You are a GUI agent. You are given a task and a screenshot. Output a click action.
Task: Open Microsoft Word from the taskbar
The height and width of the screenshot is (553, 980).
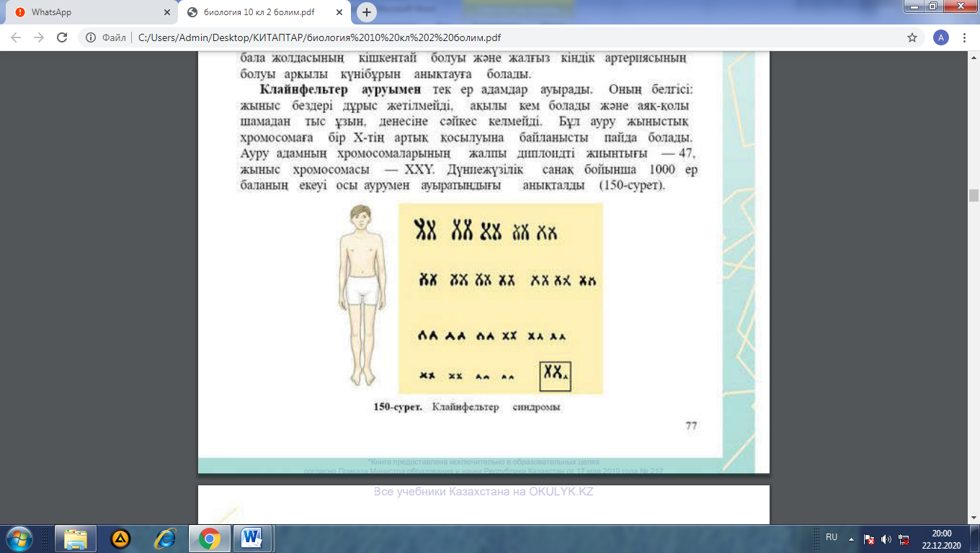252,539
